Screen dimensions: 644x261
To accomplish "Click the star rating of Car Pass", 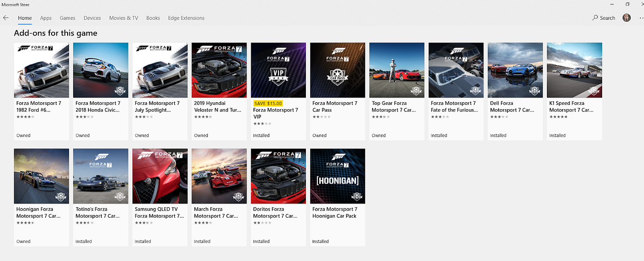I will 322,117.
